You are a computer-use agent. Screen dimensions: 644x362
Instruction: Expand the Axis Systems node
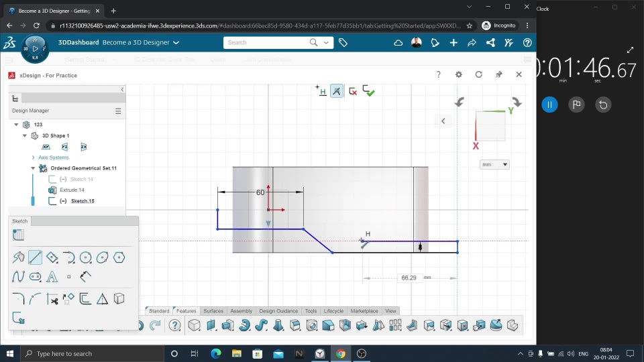(x=34, y=157)
